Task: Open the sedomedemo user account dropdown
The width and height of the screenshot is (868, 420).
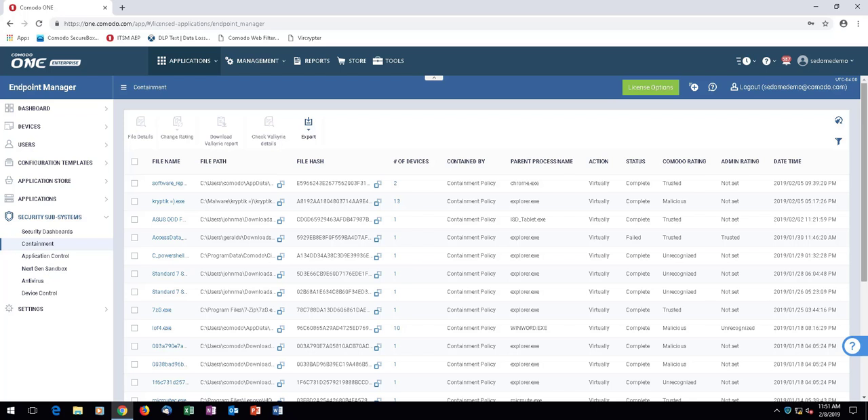Action: click(x=825, y=61)
